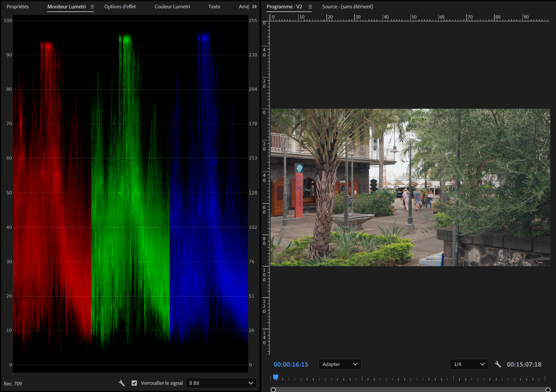Uncheck the Verrouiller le signal checkbox

point(134,383)
